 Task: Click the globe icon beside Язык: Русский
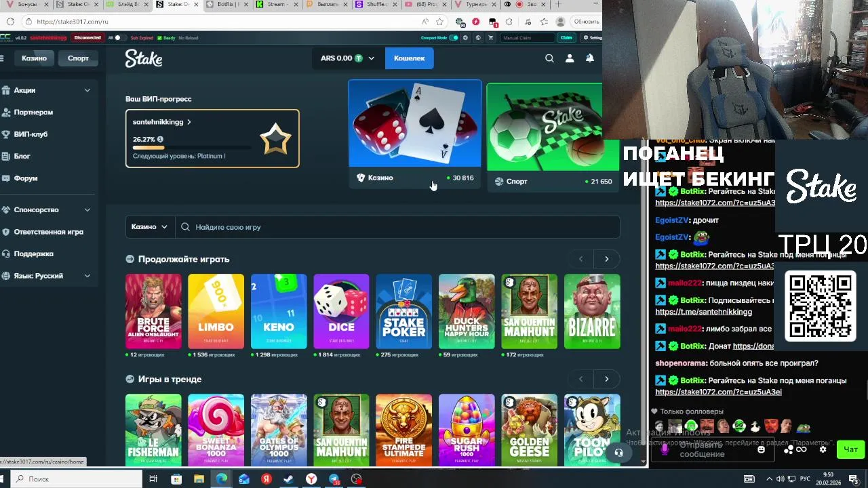coord(5,276)
